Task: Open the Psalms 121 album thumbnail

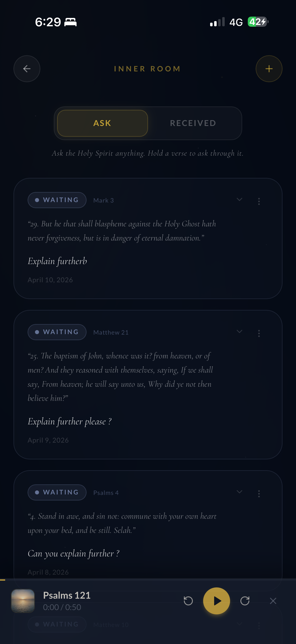Action: pyautogui.click(x=23, y=601)
